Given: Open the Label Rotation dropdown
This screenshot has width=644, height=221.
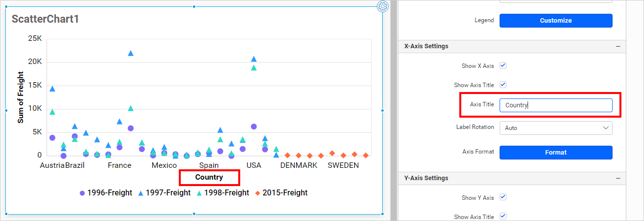Looking at the screenshot, I should [556, 128].
